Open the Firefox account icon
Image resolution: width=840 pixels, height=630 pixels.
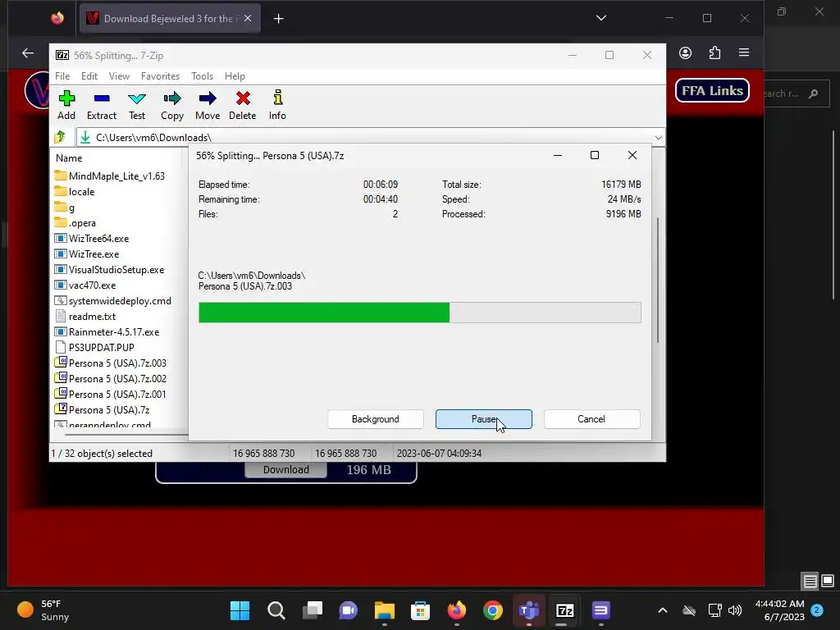tap(685, 52)
